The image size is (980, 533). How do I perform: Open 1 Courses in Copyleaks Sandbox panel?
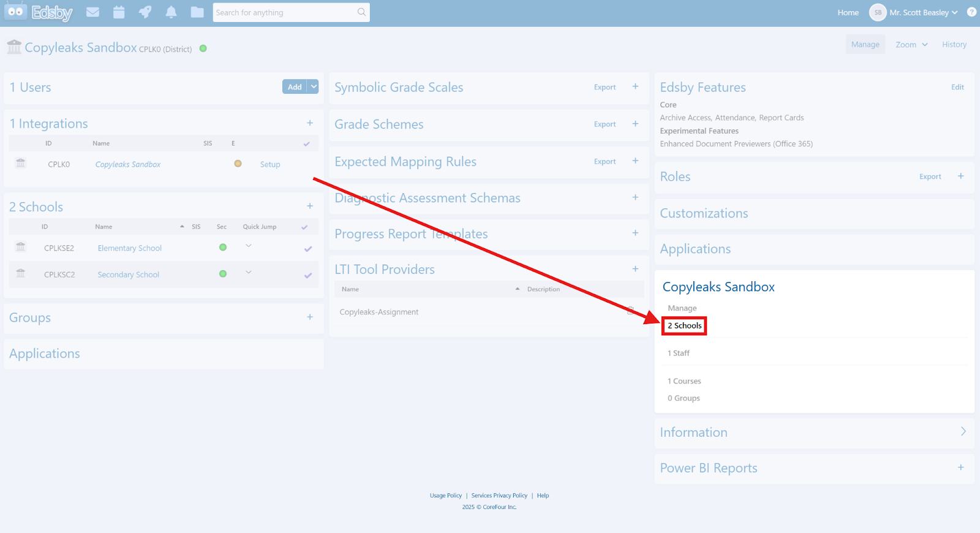pos(684,381)
